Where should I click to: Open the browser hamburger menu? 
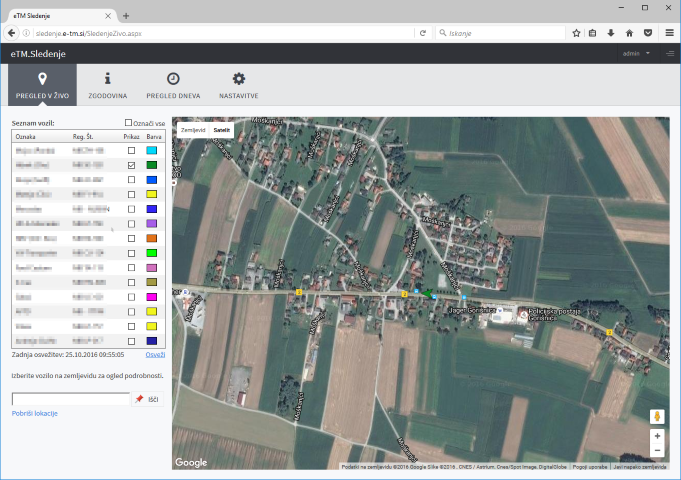tap(669, 33)
